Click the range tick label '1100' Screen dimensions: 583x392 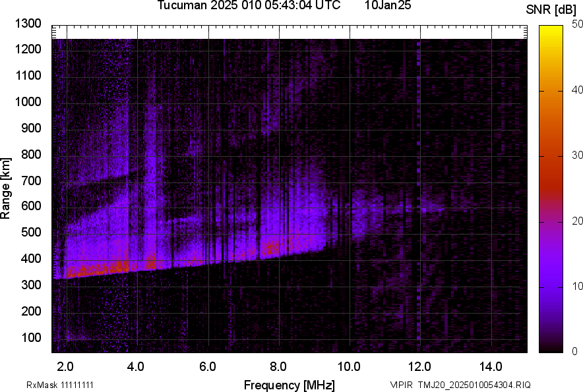(x=28, y=76)
